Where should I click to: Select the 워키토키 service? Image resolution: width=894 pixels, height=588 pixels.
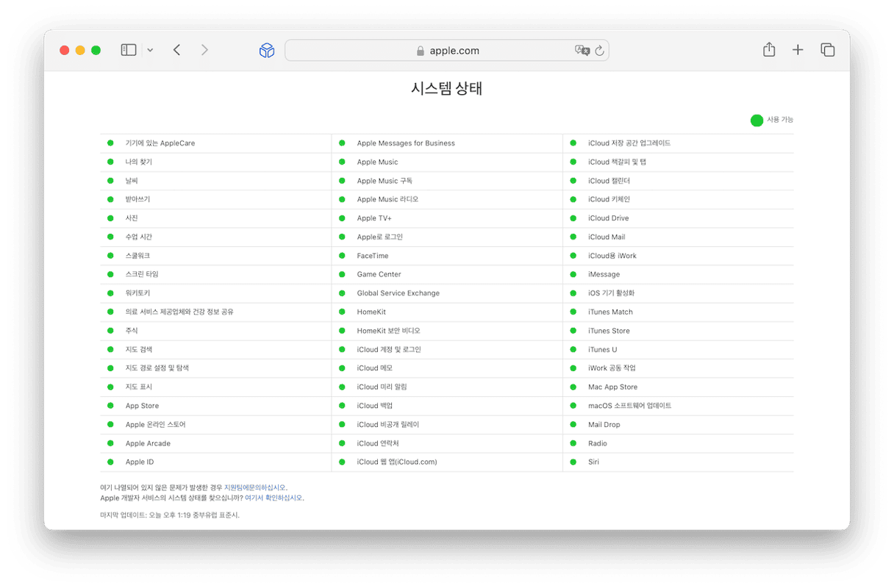tap(215, 293)
